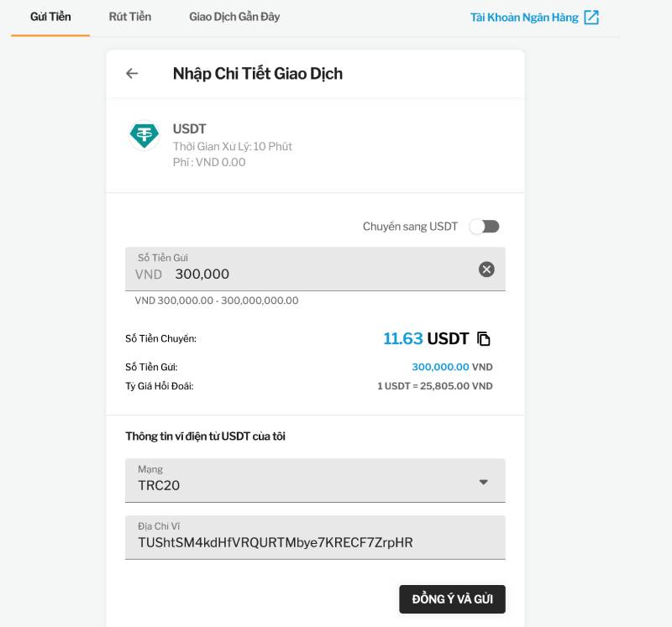
Task: Click the Số Tiền Gửi amount field
Action: [302, 274]
